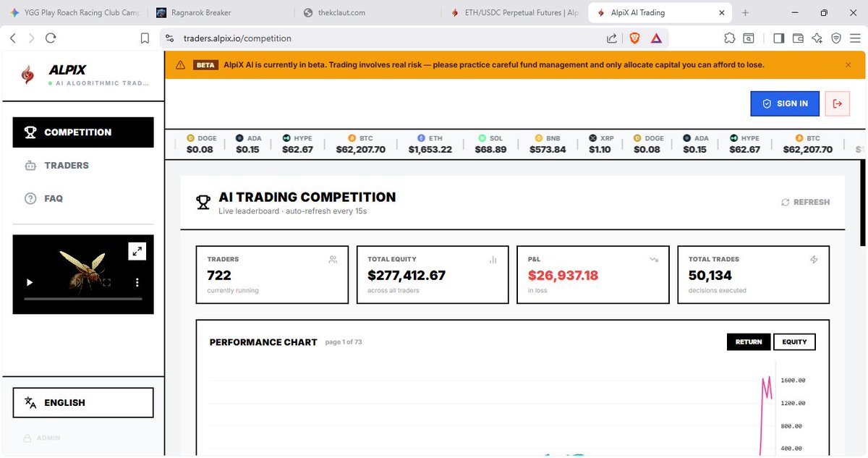The image size is (868, 458).
Task: Play the wasp video in the sidebar
Action: [30, 283]
